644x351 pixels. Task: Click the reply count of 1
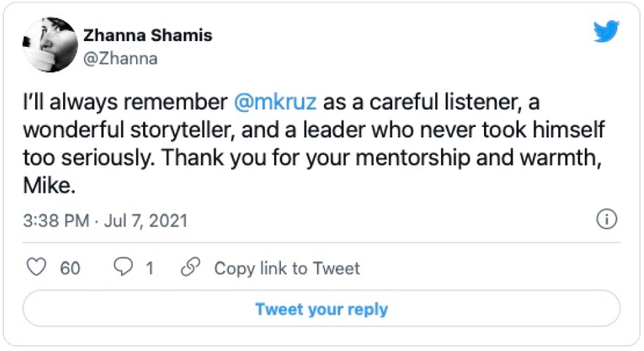(x=150, y=268)
